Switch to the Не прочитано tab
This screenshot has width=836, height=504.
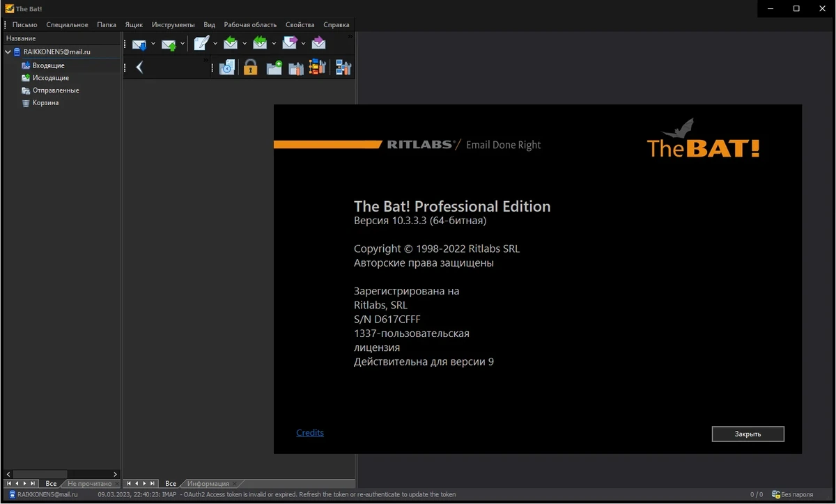tap(89, 483)
